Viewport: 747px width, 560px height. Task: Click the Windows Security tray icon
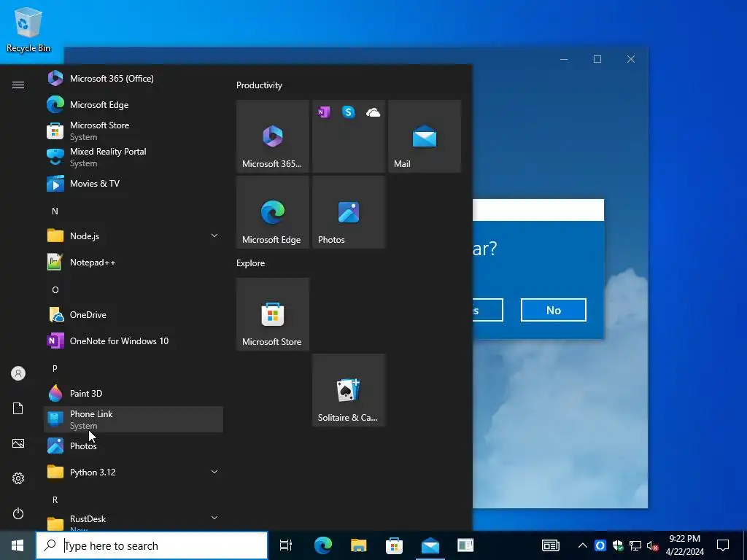click(x=618, y=545)
